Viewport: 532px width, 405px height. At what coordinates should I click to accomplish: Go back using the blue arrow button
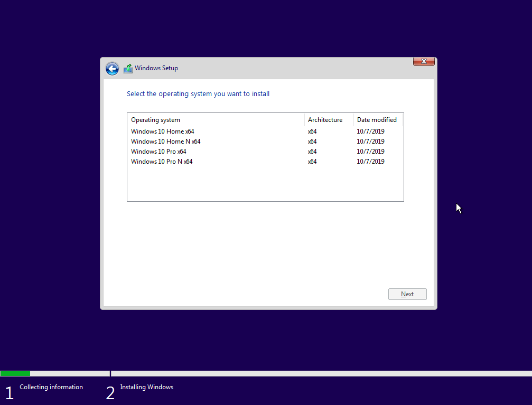point(112,69)
